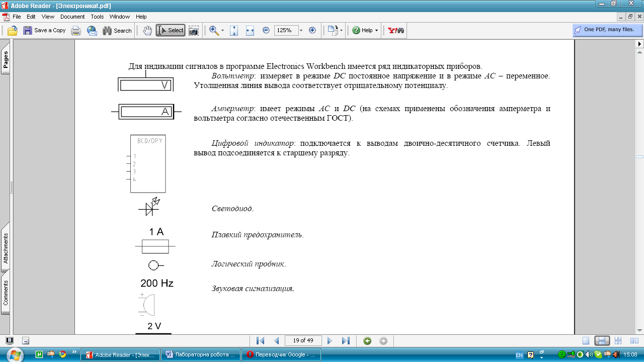Go to previous view green arrow
This screenshot has height=362, width=644.
(367, 341)
